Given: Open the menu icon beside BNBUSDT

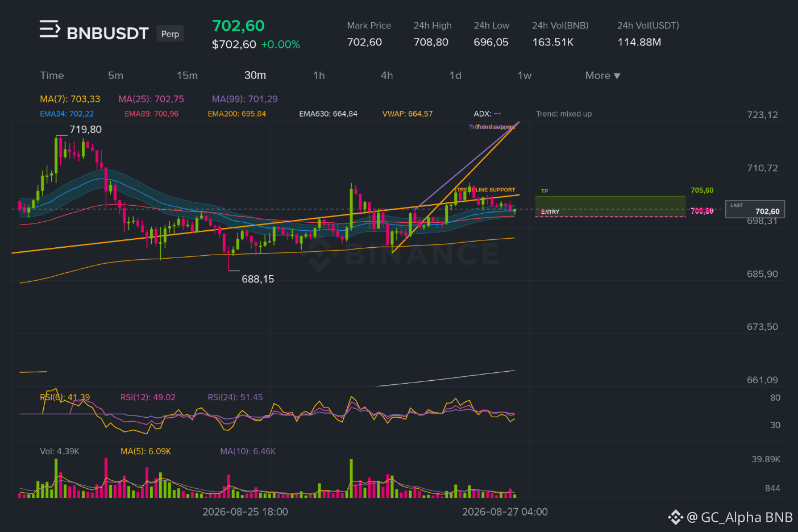Looking at the screenshot, I should (x=49, y=29).
